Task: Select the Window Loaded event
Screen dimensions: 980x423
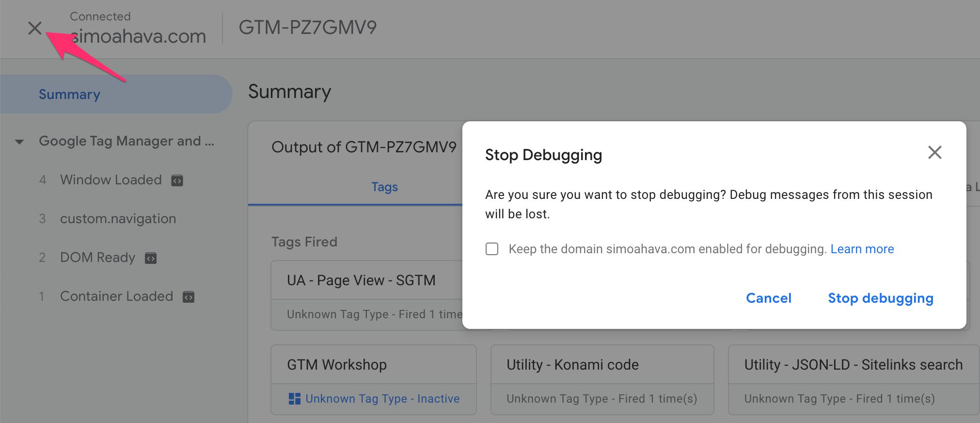Action: pos(111,180)
